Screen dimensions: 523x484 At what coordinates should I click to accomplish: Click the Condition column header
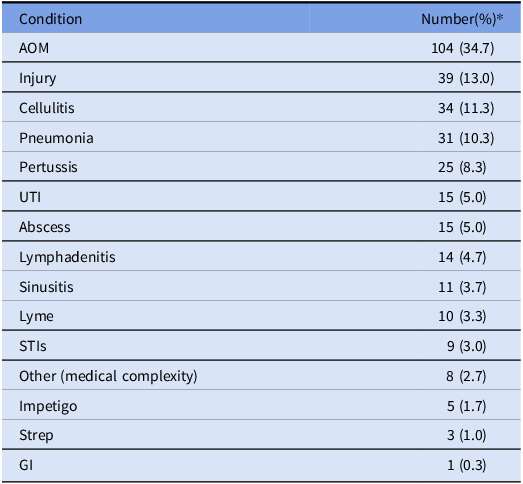pos(50,19)
